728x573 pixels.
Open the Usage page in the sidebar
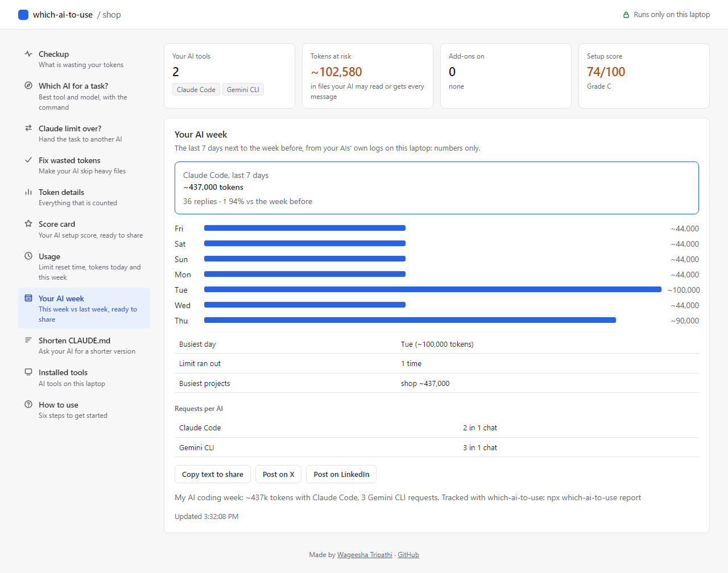pos(84,266)
